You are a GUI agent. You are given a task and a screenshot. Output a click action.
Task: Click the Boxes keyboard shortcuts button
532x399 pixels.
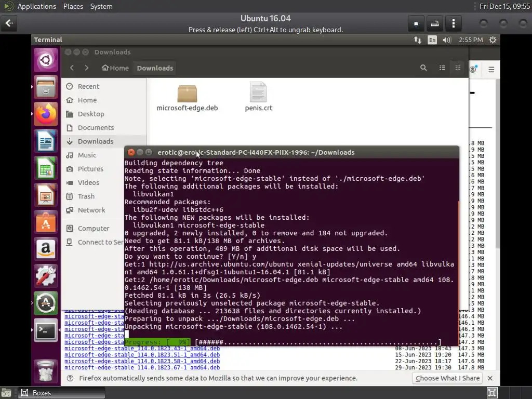point(435,23)
